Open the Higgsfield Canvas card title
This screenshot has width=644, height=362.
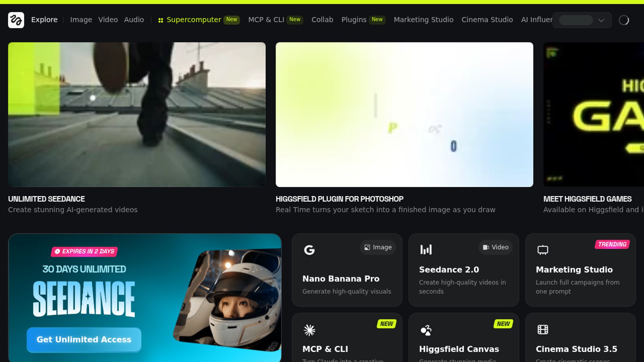click(459, 349)
